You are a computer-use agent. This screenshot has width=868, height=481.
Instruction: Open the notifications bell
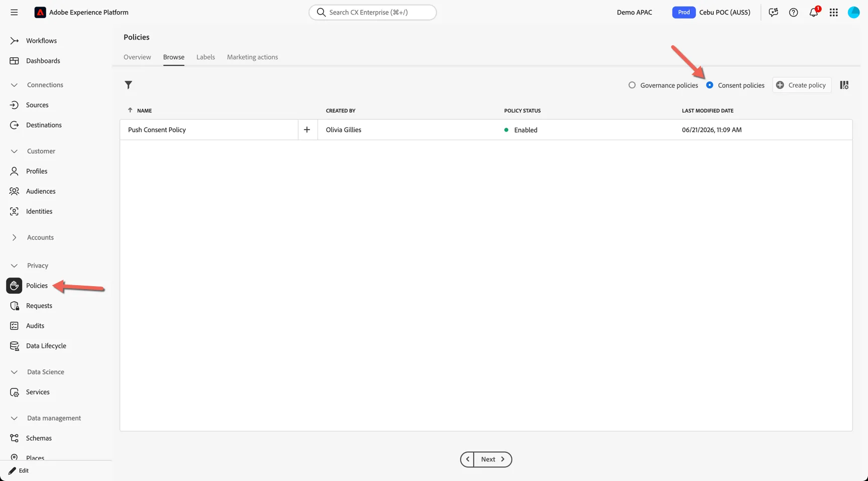tap(814, 13)
